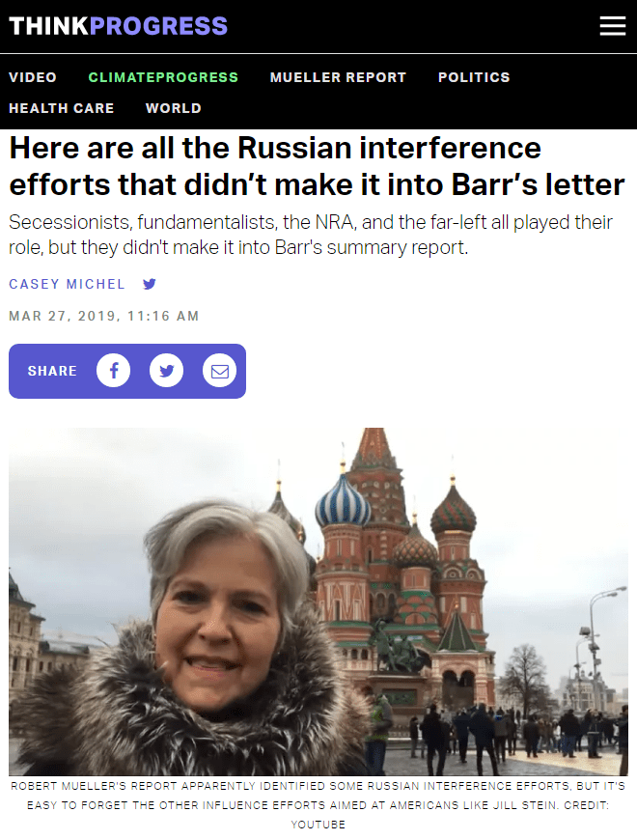Share article via email envelope icon
This screenshot has width=637, height=840.
point(219,371)
